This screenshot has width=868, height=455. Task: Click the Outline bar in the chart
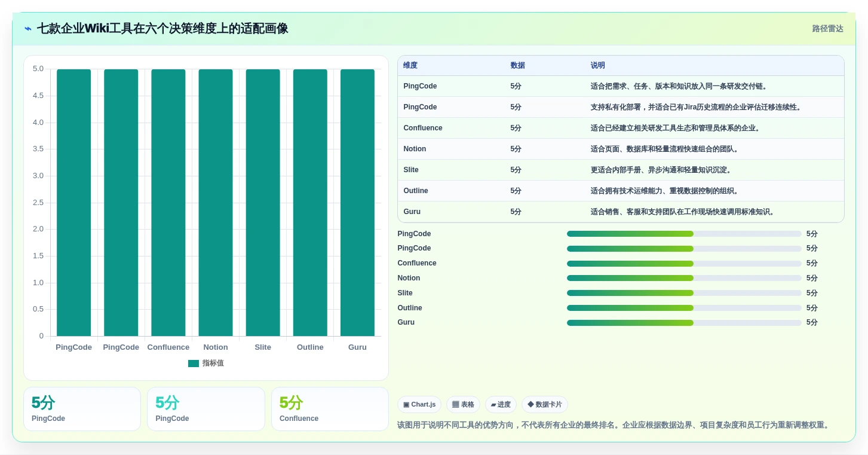(310, 203)
